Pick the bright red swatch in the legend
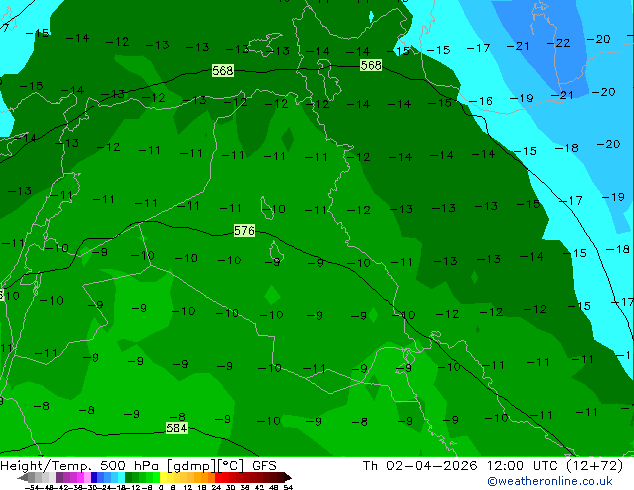This screenshot has width=634, height=490. click(x=219, y=477)
